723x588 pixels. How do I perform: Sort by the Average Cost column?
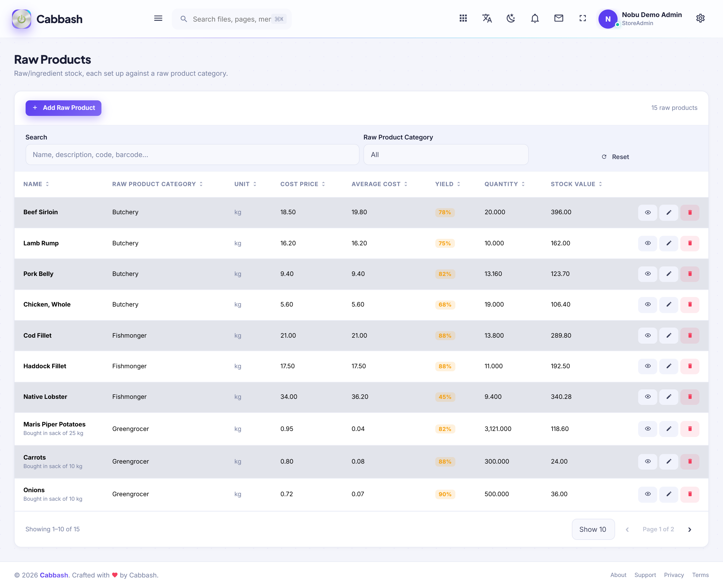click(x=379, y=184)
